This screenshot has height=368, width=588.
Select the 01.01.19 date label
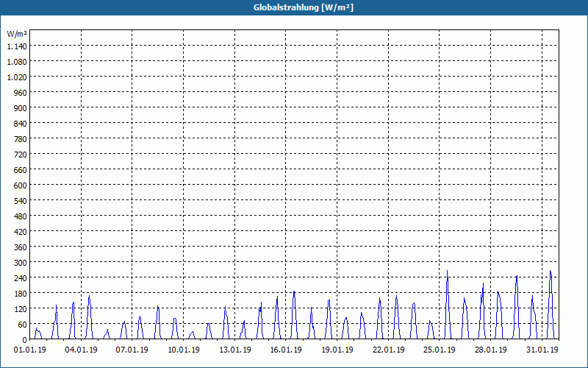pos(30,350)
